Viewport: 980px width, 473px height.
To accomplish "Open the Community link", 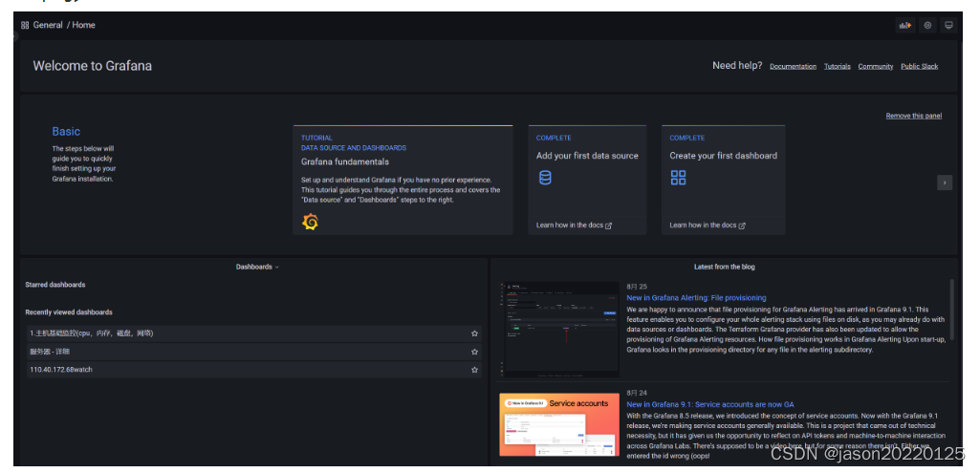I will tap(875, 66).
